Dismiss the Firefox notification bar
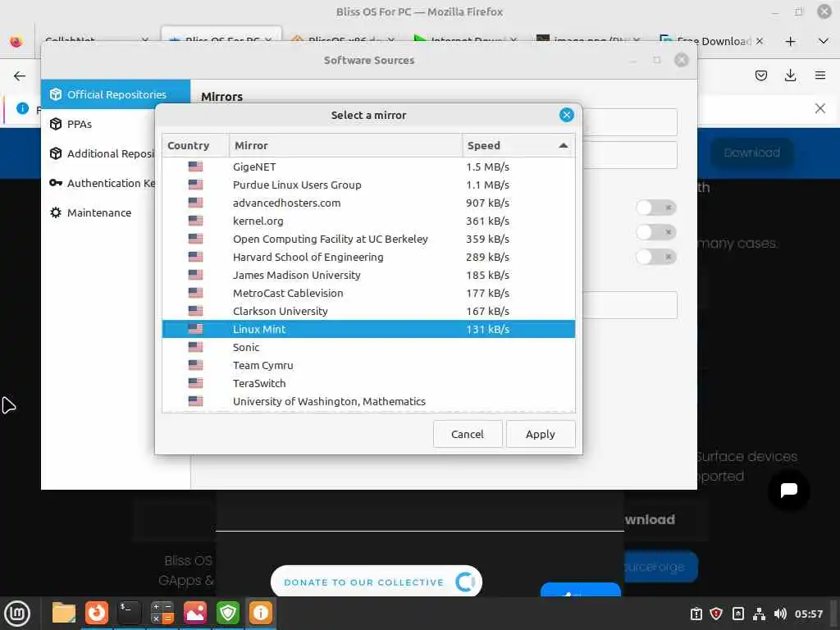Screen dimensions: 840x630 (819, 108)
